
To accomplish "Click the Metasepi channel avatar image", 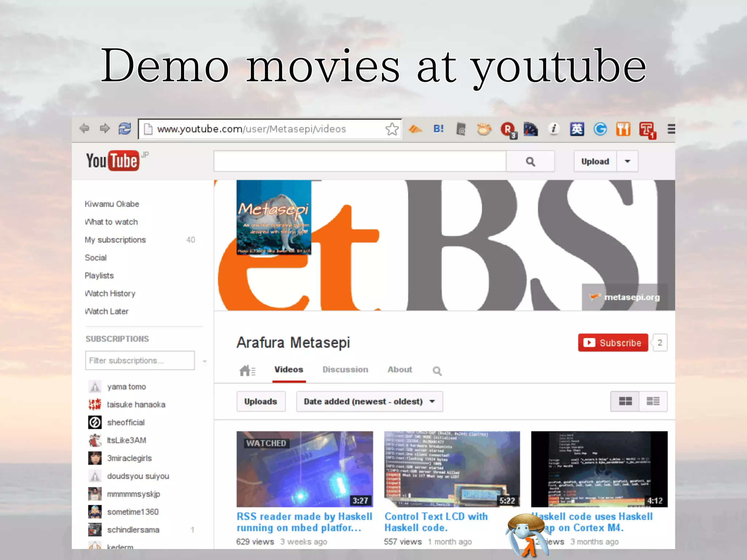I will [x=274, y=217].
